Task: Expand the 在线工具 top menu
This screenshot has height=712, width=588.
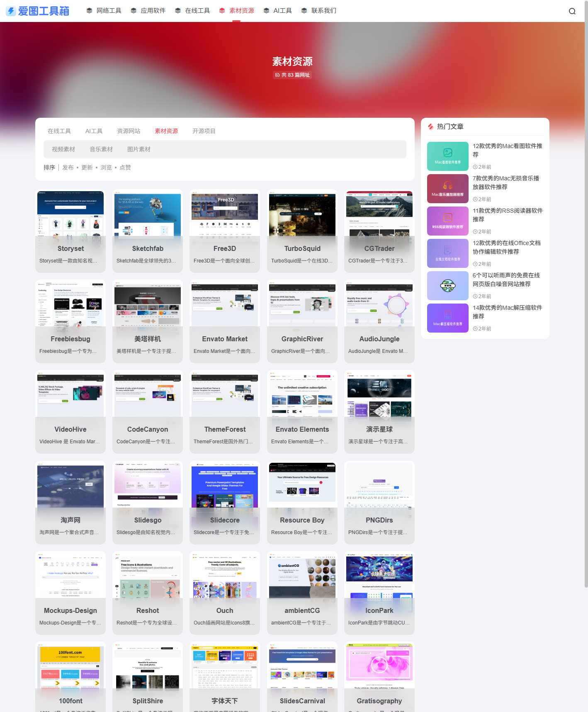Action: pyautogui.click(x=192, y=11)
